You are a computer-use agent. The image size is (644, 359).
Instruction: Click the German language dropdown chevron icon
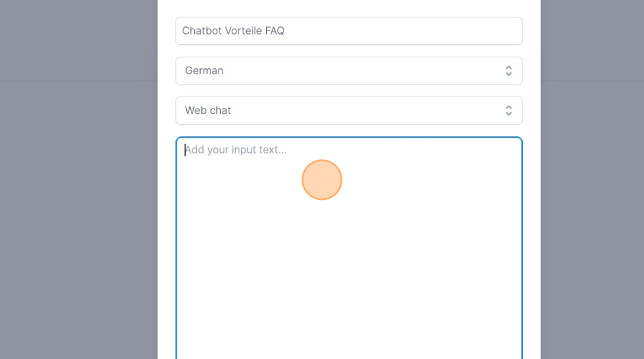point(508,71)
